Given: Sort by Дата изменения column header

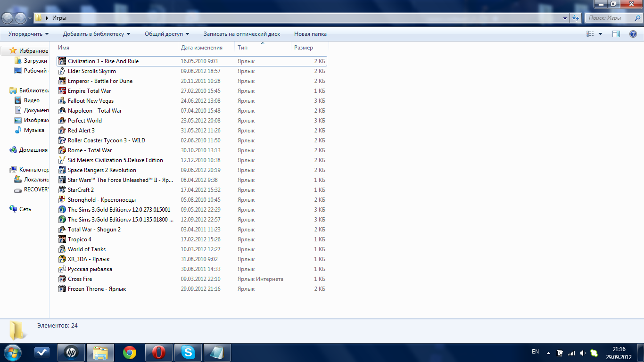Looking at the screenshot, I should pos(206,48).
